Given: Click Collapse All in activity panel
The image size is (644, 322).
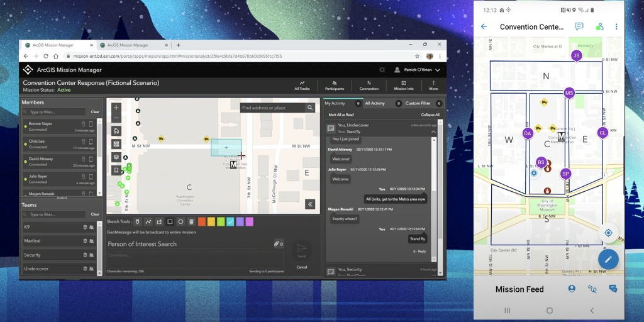Looking at the screenshot, I should coord(430,114).
